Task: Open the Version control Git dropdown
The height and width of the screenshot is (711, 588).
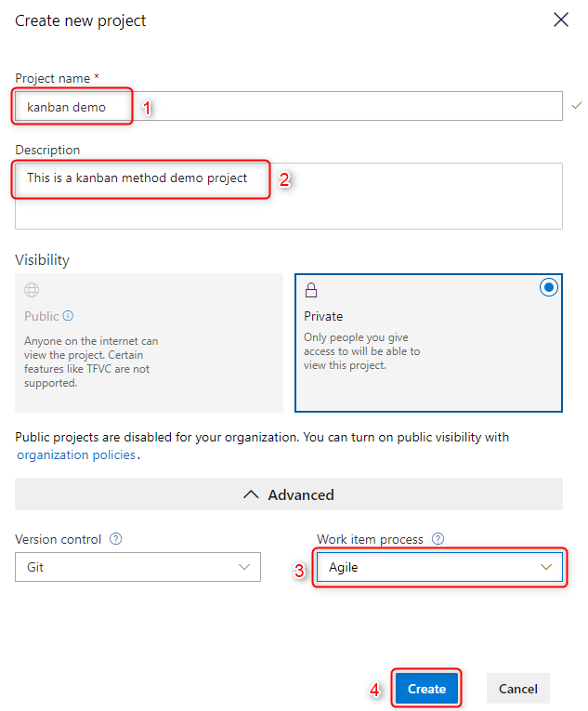Action: tap(137, 567)
